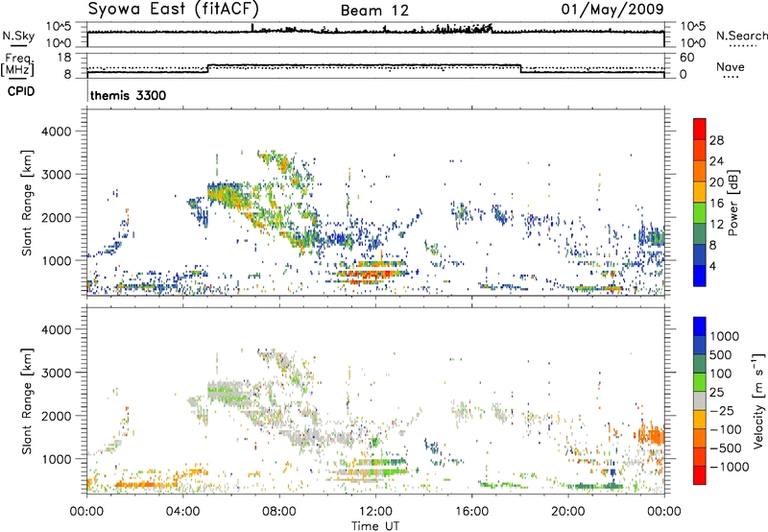Click the "16:00" time tick label
The height and width of the screenshot is (532, 768).
point(471,512)
